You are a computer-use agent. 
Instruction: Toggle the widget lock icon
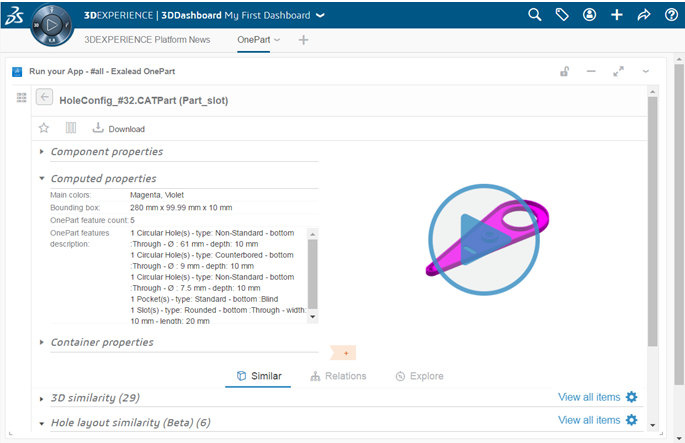click(x=564, y=71)
